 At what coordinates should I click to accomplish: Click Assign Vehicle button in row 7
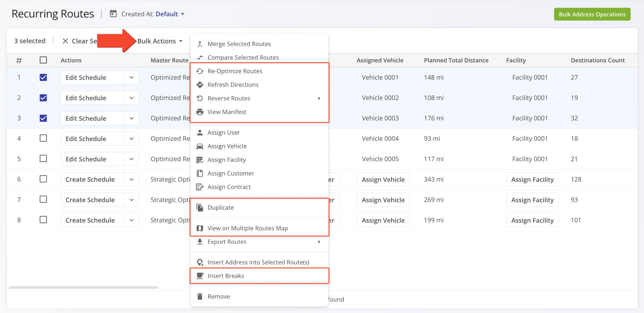[x=383, y=200]
